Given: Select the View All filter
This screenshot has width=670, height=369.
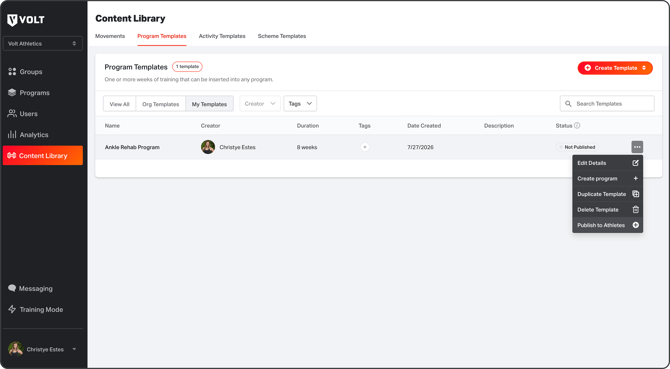Looking at the screenshot, I should [119, 104].
